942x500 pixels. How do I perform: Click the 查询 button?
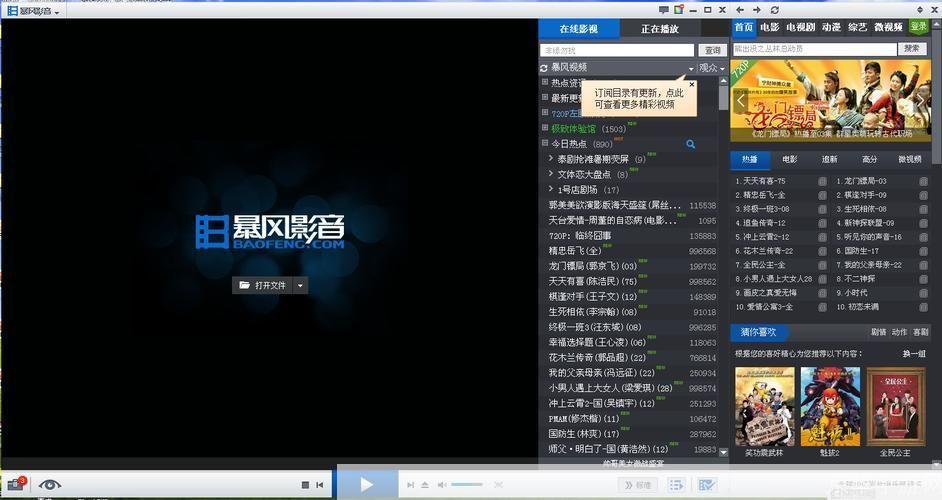point(713,50)
